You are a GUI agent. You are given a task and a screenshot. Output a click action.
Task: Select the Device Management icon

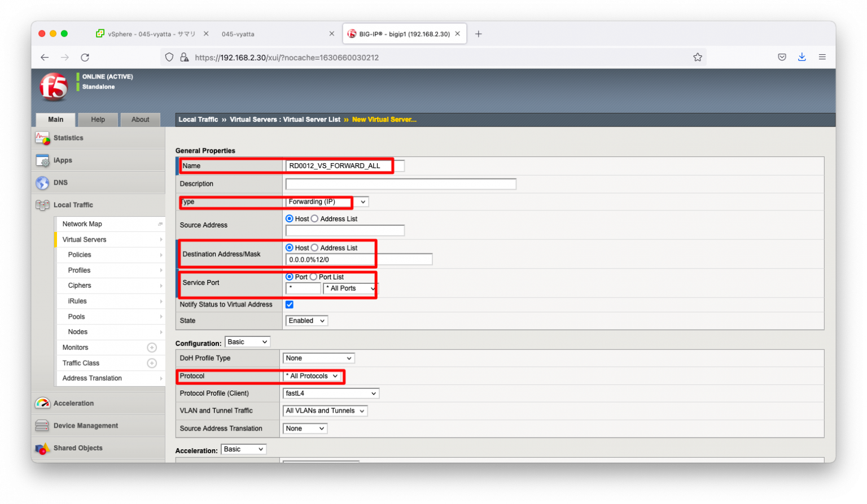[42, 425]
